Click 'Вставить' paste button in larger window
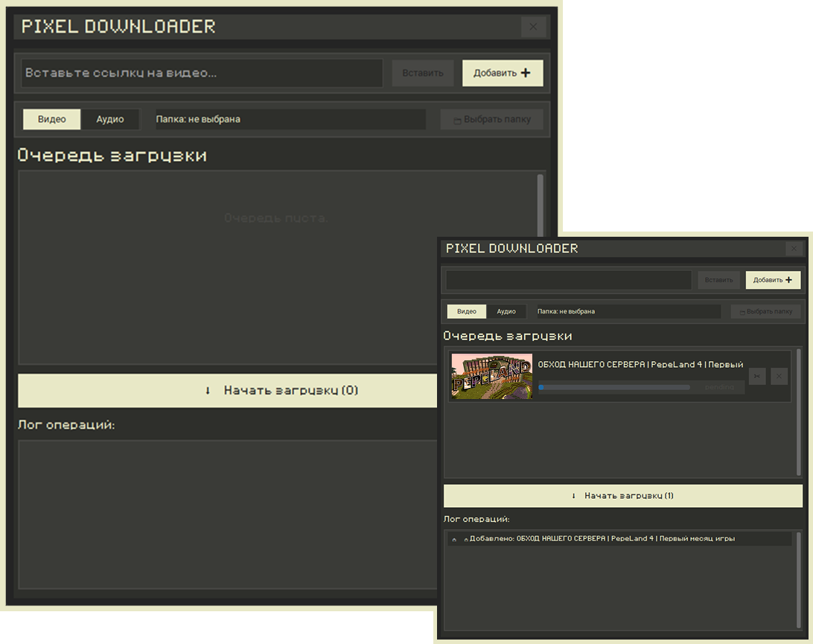Screen dimensions: 813x644 423,73
